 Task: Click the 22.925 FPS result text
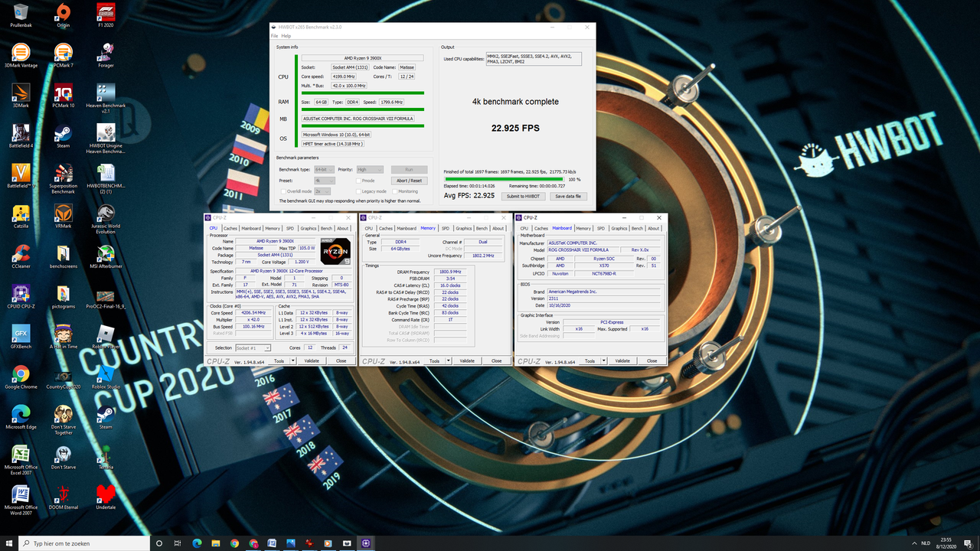click(x=515, y=128)
